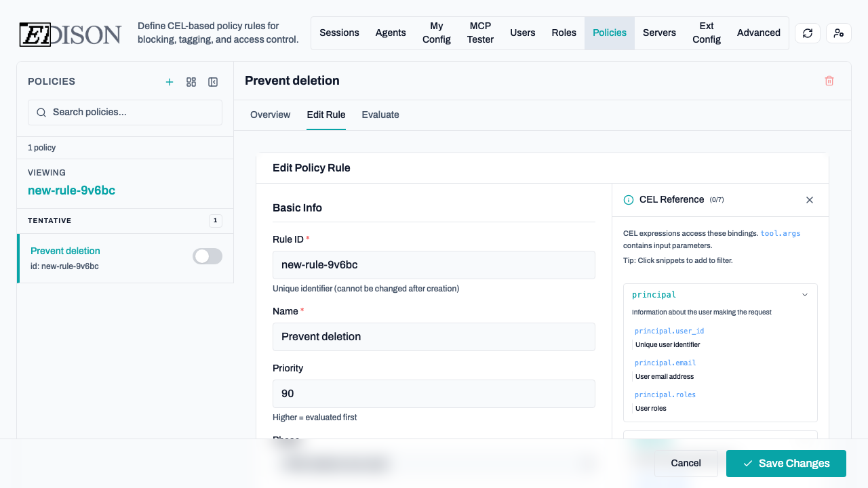868x488 pixels.
Task: Open the MCP Tester page
Action: click(480, 33)
